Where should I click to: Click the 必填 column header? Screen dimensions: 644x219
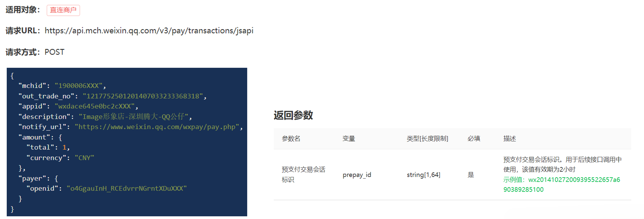coord(474,139)
